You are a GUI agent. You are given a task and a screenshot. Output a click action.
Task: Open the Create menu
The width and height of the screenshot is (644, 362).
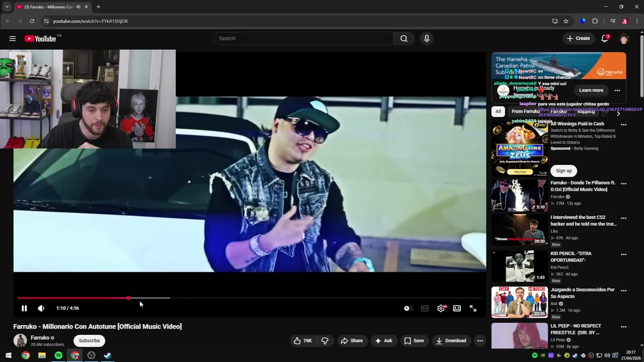[x=578, y=38]
